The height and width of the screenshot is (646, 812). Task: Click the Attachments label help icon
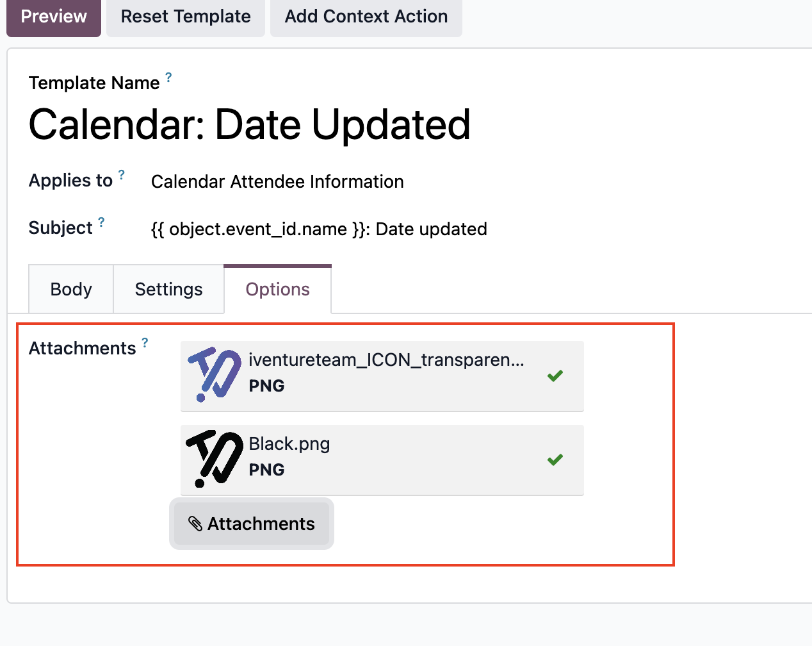(x=145, y=342)
